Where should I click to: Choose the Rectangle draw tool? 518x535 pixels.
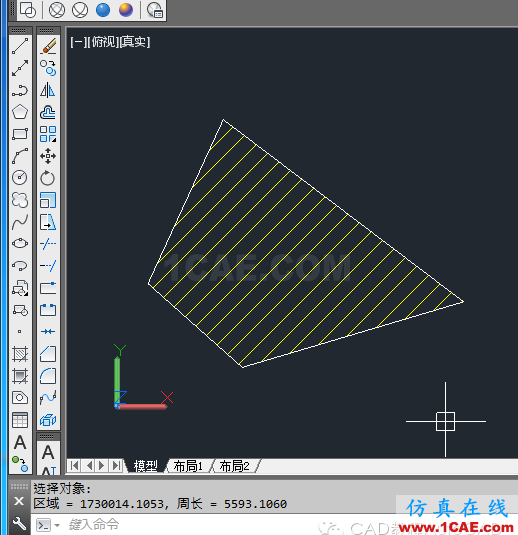click(x=20, y=134)
